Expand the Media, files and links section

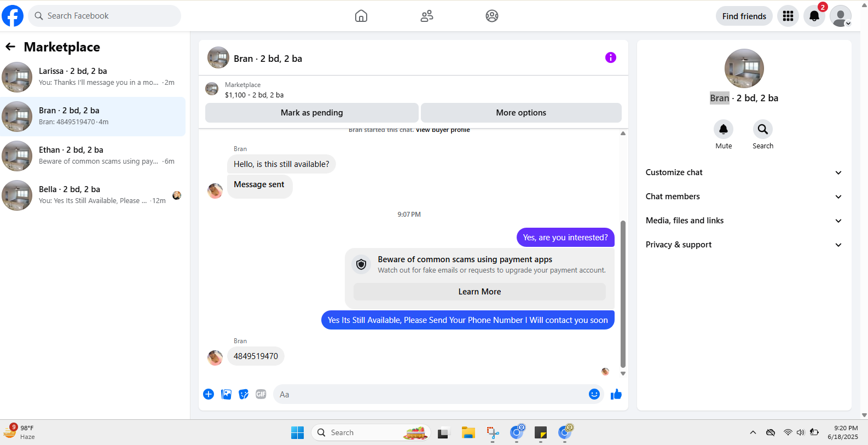coord(744,221)
